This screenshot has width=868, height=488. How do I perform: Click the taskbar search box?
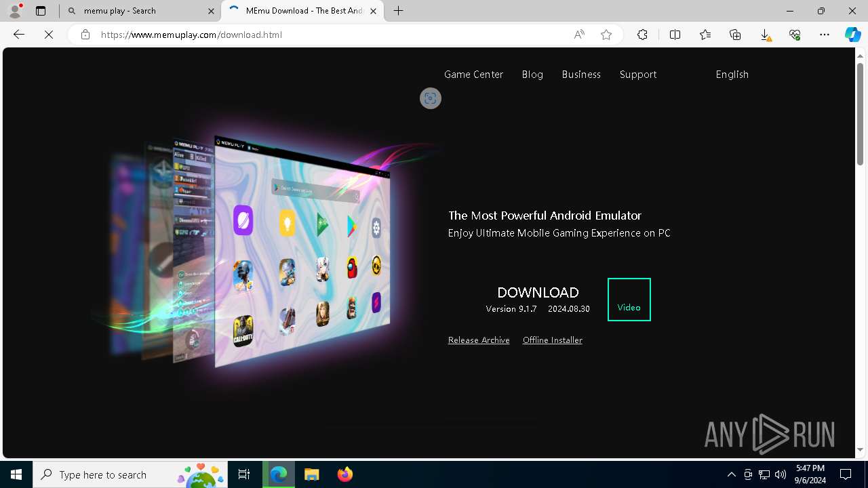[x=130, y=474]
